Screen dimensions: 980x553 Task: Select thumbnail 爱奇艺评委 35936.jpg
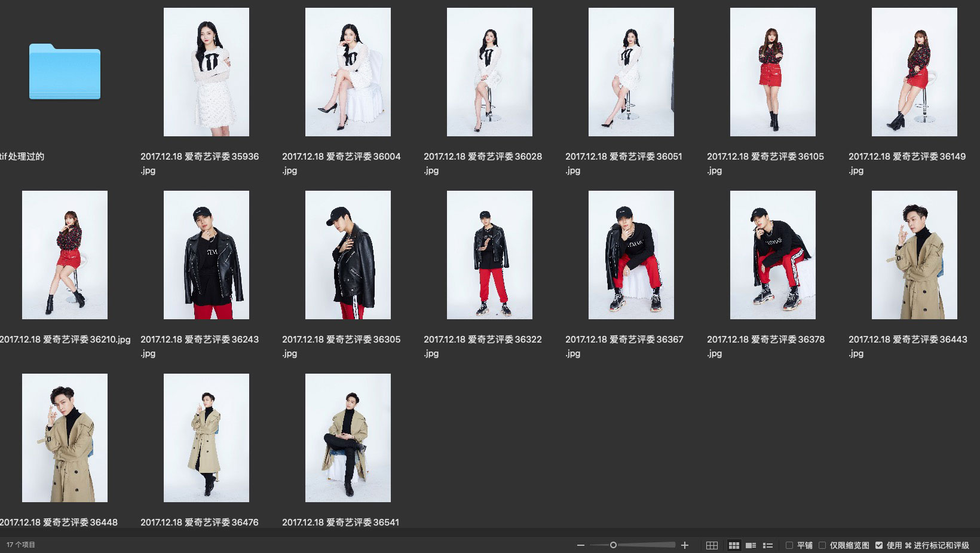[x=206, y=72]
